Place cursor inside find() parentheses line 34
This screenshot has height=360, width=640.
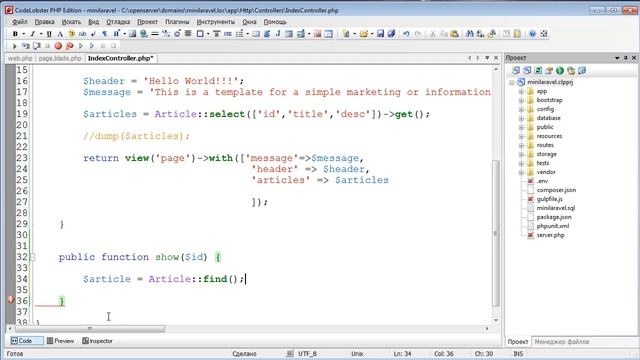point(233,279)
